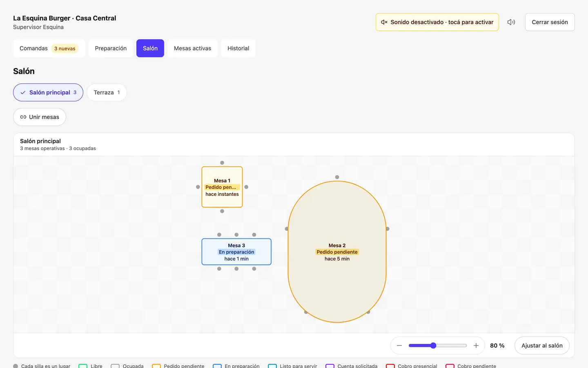Viewport: 588px width, 368px height.
Task: Click 'Pedido pendiente' label on Mesa 2
Action: click(x=337, y=252)
